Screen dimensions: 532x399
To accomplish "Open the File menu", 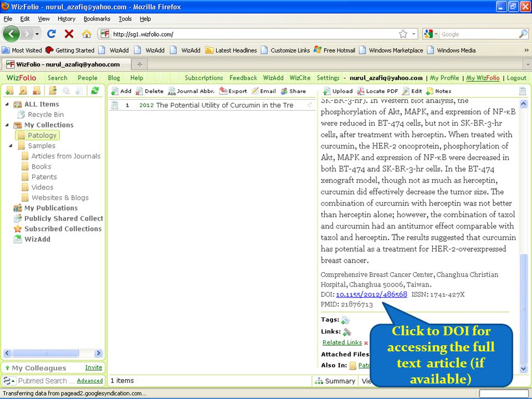I will [8, 19].
